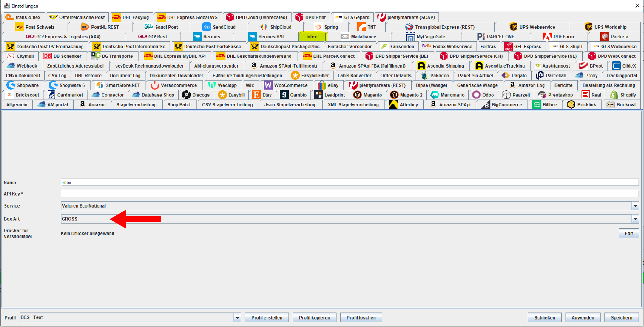Screen dimensions: 644x327
Task: Open the Allgemein tab
Action: click(17, 105)
